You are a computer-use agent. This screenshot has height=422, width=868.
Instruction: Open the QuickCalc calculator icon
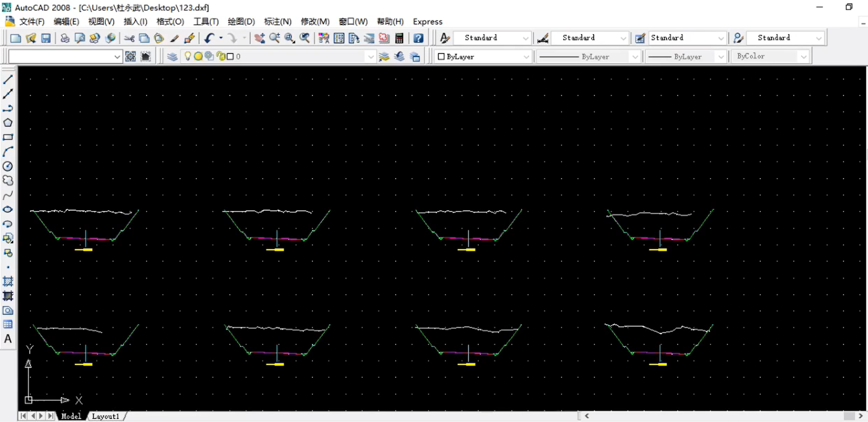click(399, 38)
